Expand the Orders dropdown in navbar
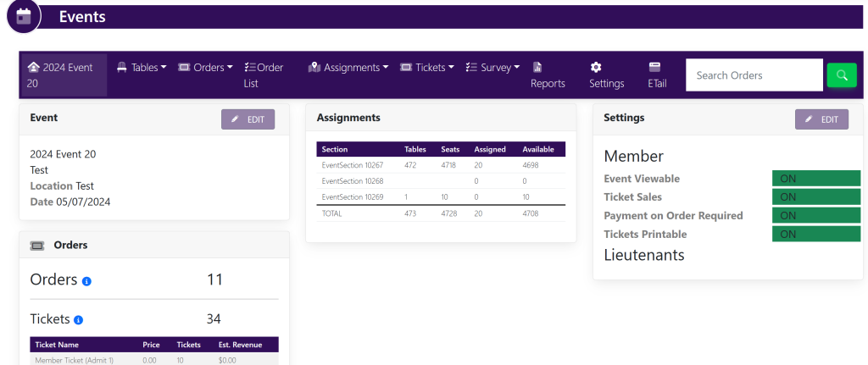This screenshot has height=365, width=868. pos(205,68)
